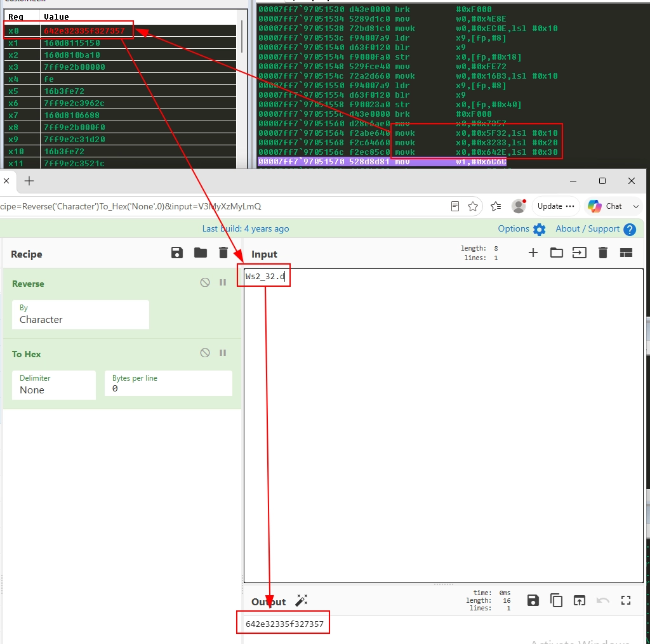Open the browser profile avatar
Screen dimensions: 650x644
pyautogui.click(x=519, y=206)
